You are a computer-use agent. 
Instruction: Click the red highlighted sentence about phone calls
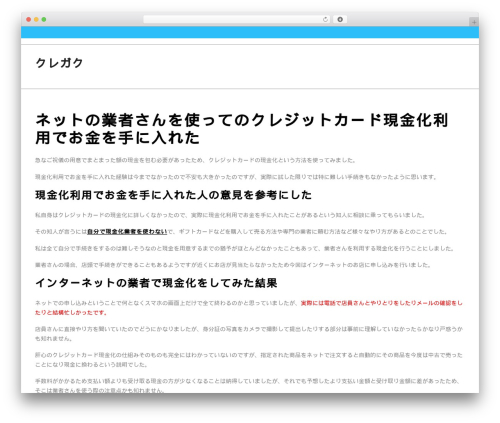[249, 308]
